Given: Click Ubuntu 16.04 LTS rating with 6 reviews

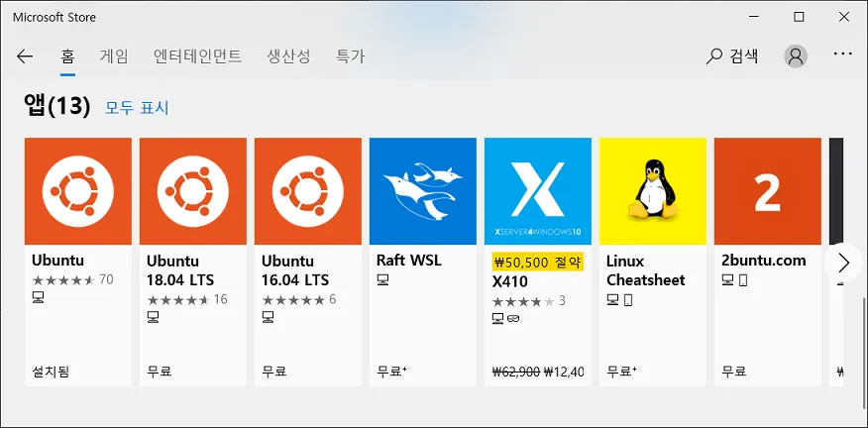Looking at the screenshot, I should click(299, 299).
